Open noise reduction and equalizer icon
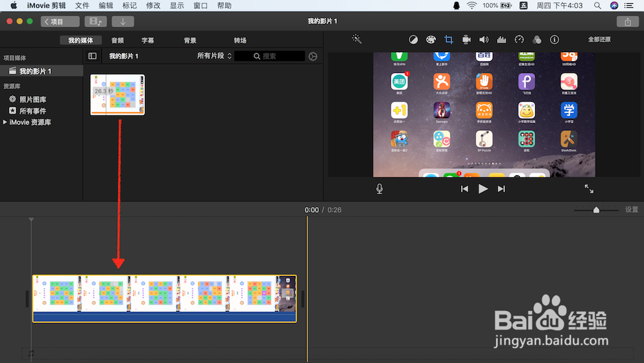Screen dimensions: 644x363 [502, 39]
